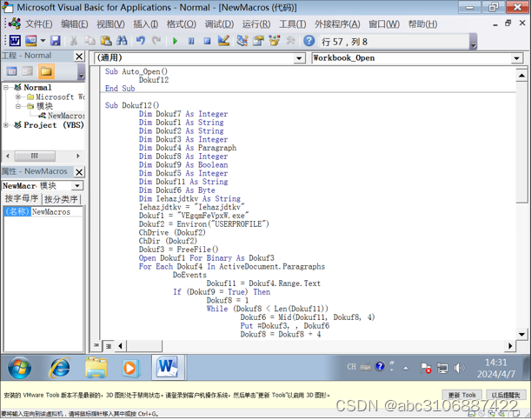Toggle Folders view in project panel
531x420 pixels.
click(x=46, y=71)
